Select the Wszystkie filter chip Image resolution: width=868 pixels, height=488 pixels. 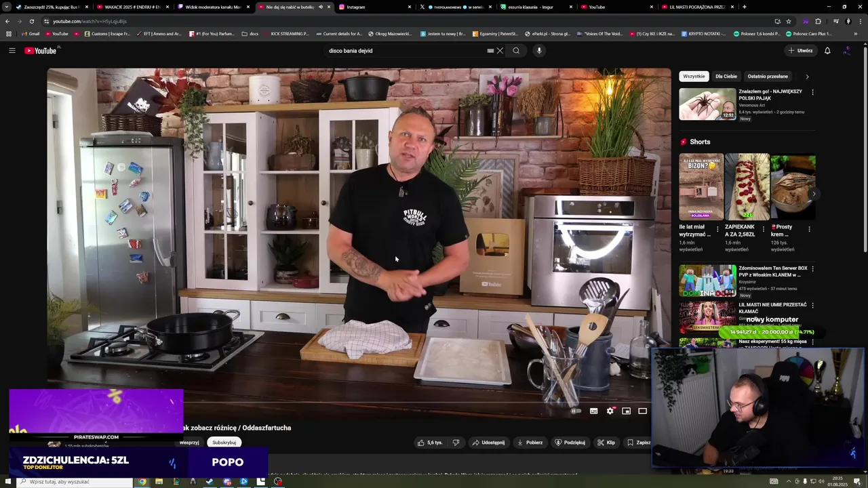tap(694, 77)
